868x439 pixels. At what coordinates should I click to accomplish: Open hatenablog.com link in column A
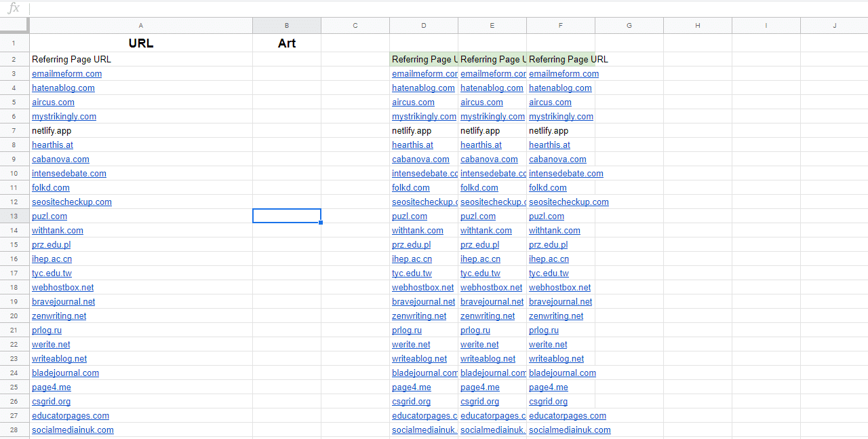click(x=63, y=88)
